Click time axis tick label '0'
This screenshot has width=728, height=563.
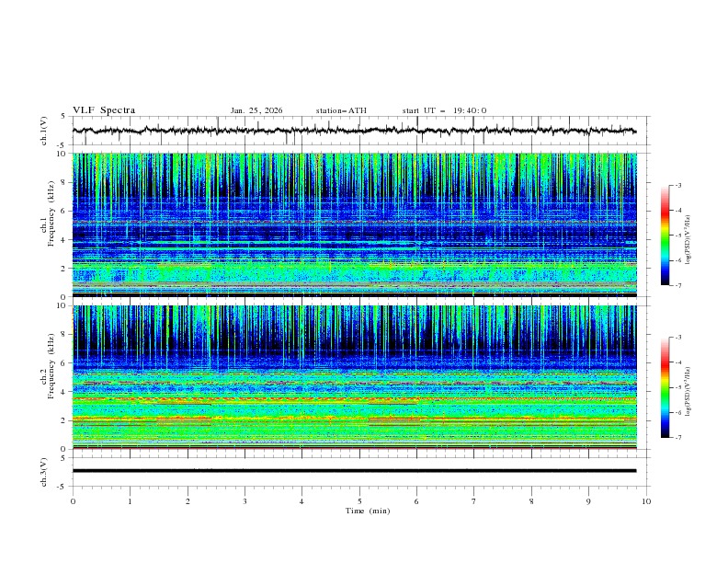(x=73, y=501)
